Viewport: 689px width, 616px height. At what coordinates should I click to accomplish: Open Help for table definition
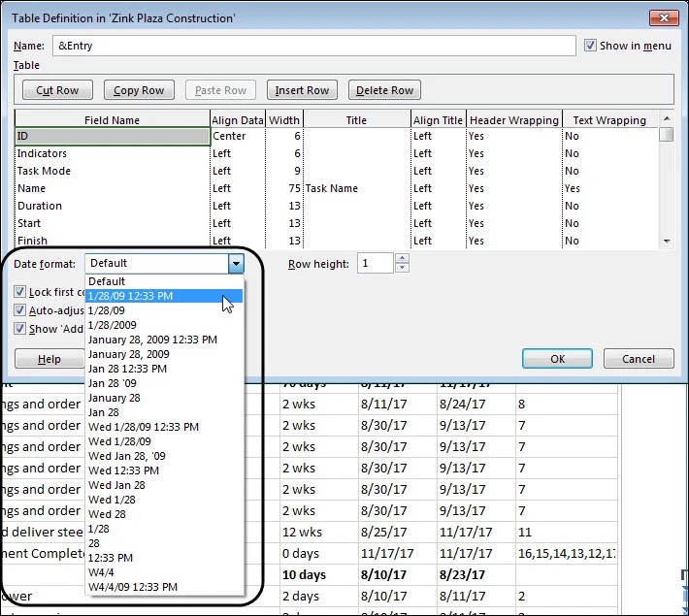tap(49, 359)
